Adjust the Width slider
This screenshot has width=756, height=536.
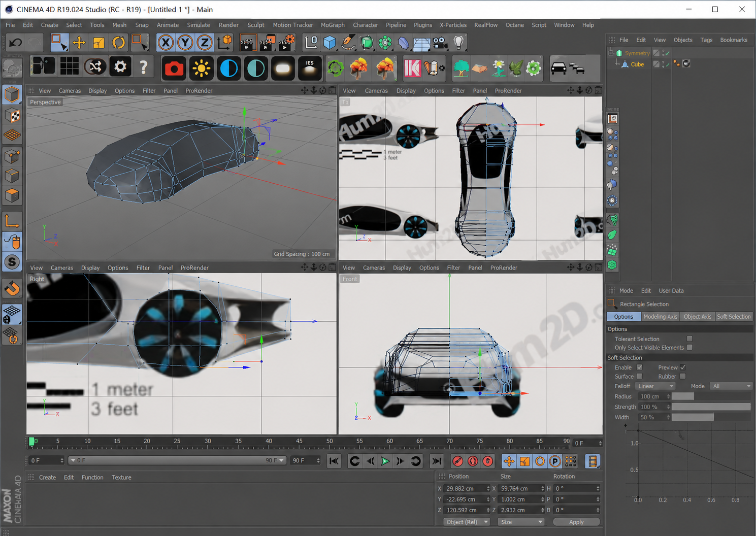tap(711, 417)
